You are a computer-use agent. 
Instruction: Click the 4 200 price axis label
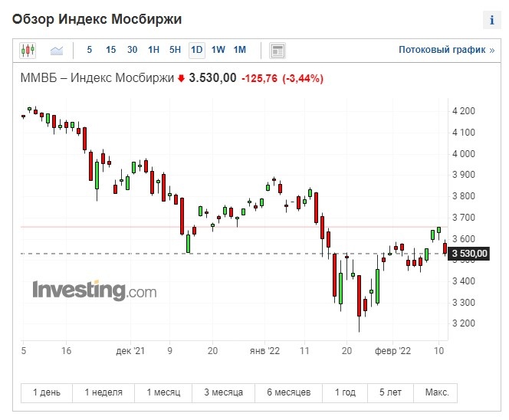[x=464, y=111]
